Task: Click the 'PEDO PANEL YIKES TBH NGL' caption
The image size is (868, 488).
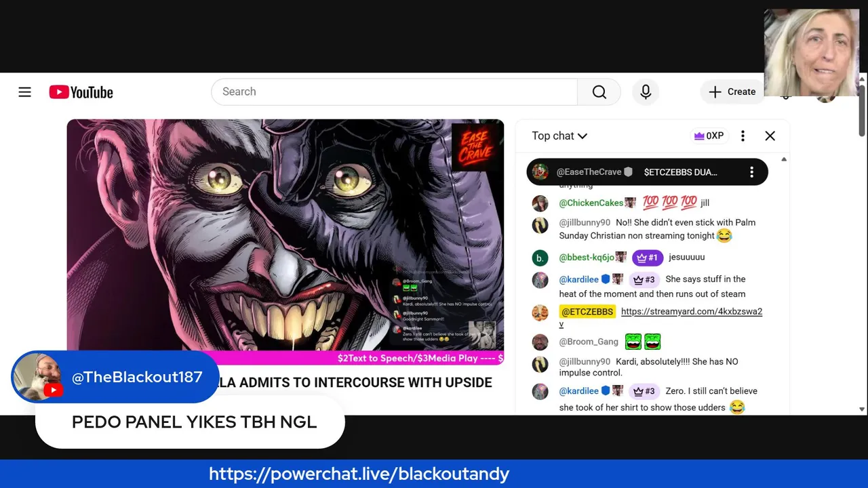Action: (194, 422)
